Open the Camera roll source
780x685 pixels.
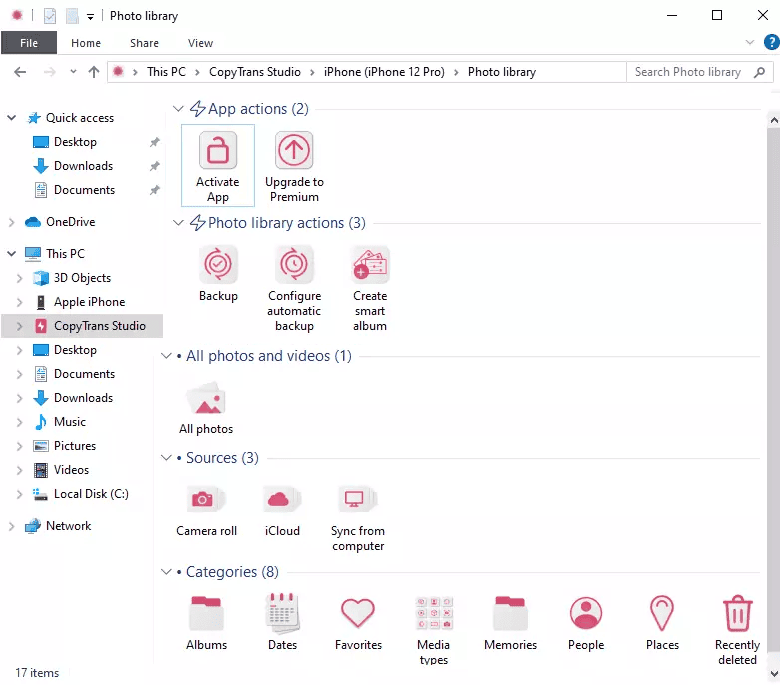(206, 511)
